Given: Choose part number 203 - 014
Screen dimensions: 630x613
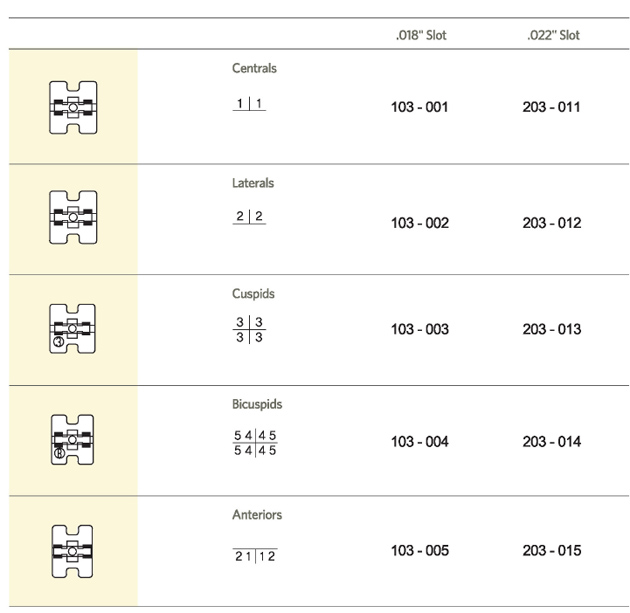Looking at the screenshot, I should (552, 442).
